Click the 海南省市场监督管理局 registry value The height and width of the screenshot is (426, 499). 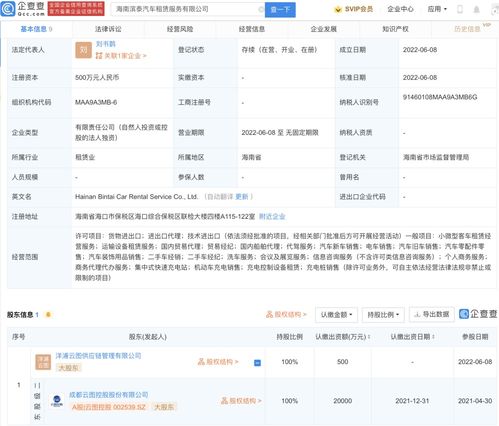click(436, 157)
